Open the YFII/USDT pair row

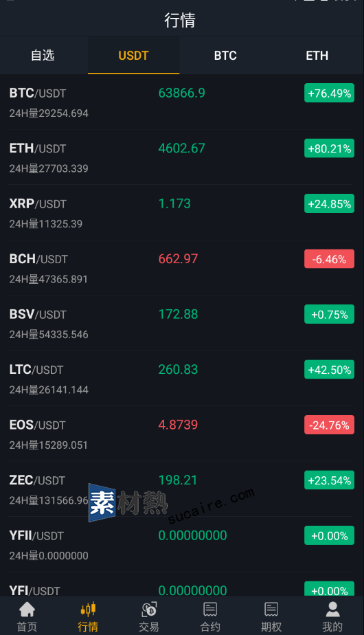coord(182,545)
